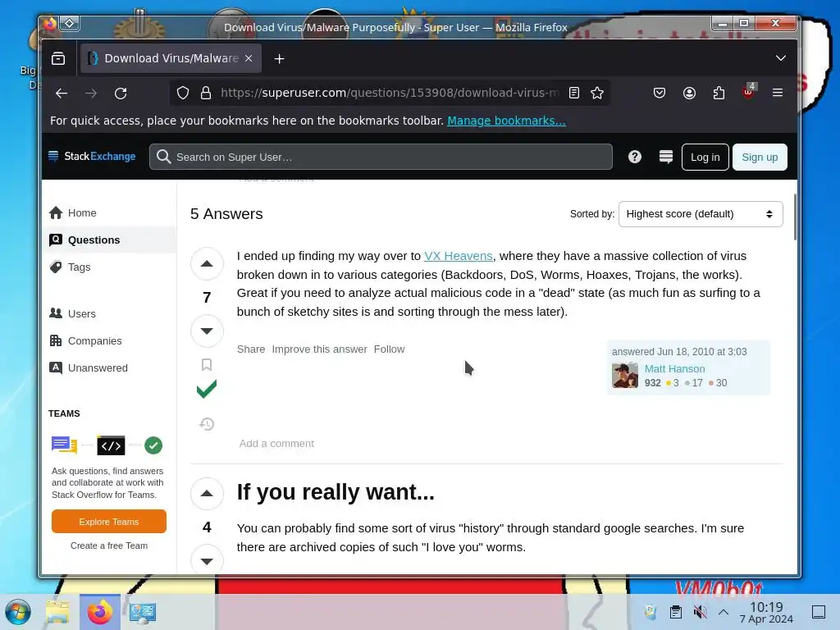This screenshot has height=630, width=840.
Task: Bookmark the VX Heavens answer
Action: 207,365
